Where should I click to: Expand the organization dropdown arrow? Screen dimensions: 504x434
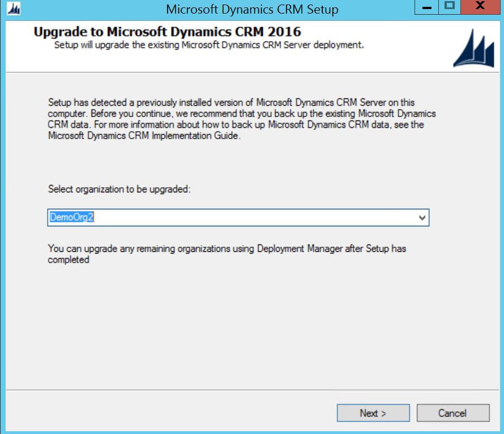pyautogui.click(x=421, y=218)
